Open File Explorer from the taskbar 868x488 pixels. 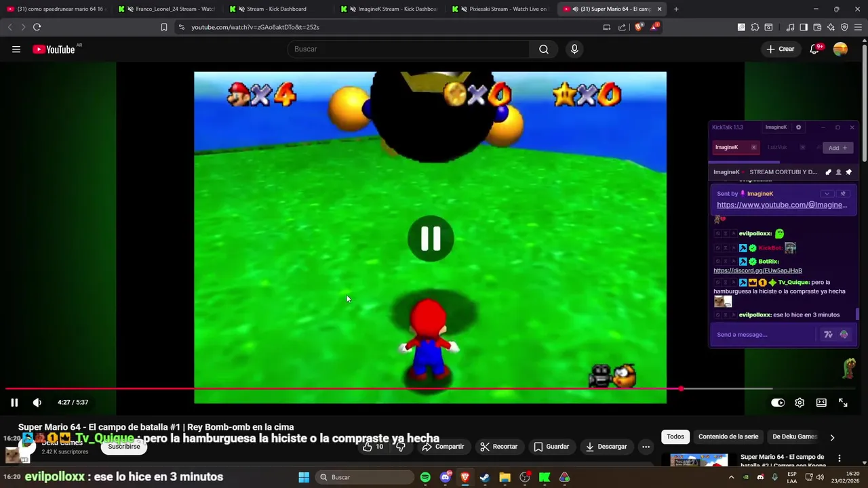coord(505,477)
